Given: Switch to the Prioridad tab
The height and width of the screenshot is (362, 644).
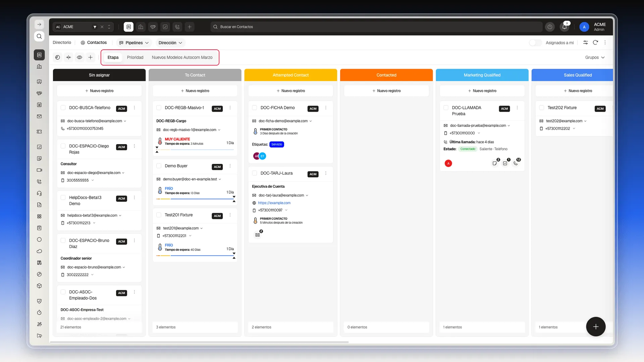Looking at the screenshot, I should [135, 57].
